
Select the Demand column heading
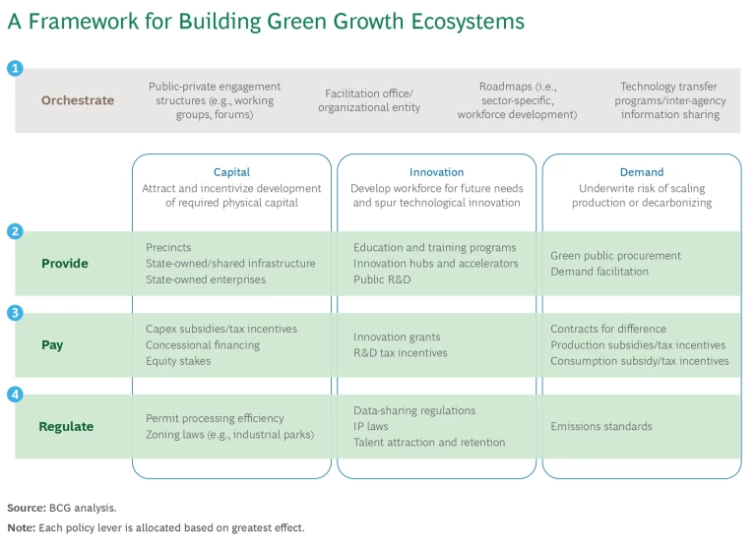tap(642, 172)
